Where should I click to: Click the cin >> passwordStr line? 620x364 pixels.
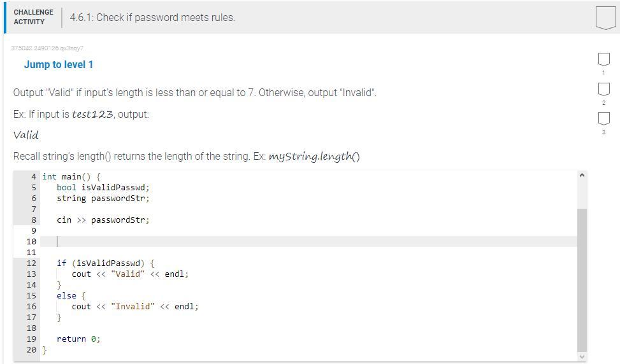pyautogui.click(x=103, y=220)
